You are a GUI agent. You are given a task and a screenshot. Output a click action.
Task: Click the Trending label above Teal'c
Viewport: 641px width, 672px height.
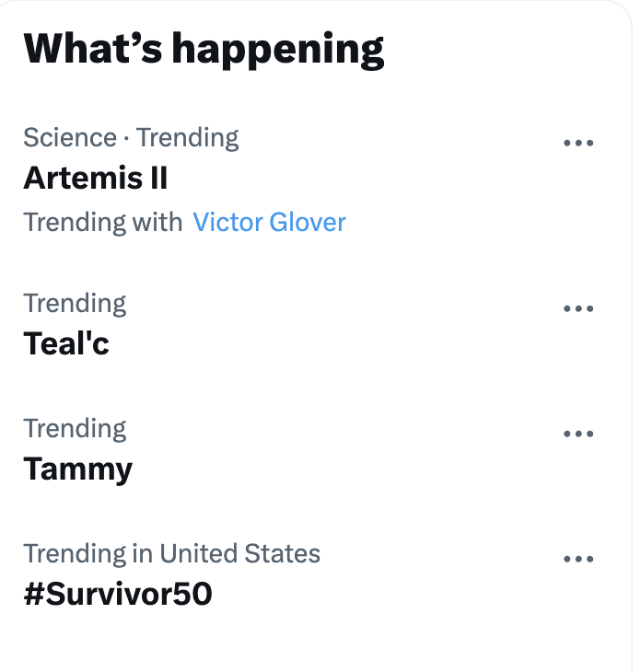[75, 303]
